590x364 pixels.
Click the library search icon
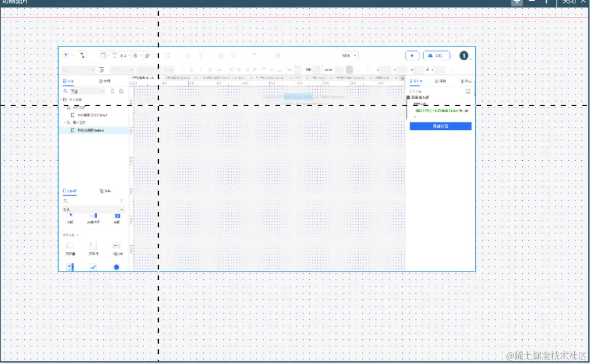65,201
